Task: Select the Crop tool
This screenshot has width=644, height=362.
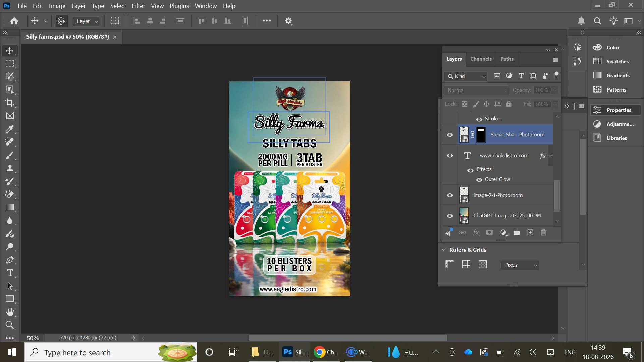Action: (10, 103)
